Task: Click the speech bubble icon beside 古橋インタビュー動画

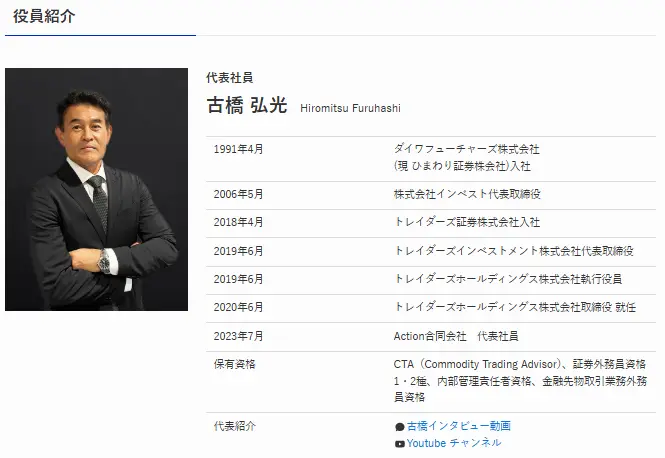Action: coord(400,427)
